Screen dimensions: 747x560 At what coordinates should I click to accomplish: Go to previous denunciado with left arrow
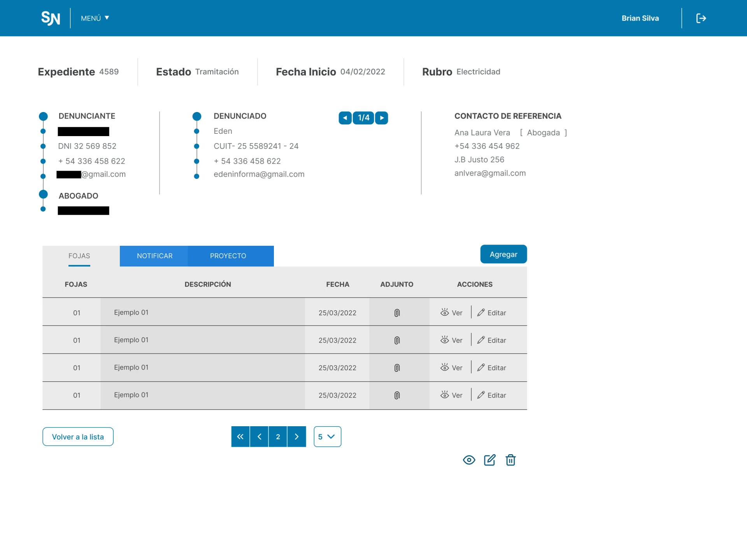tap(345, 118)
